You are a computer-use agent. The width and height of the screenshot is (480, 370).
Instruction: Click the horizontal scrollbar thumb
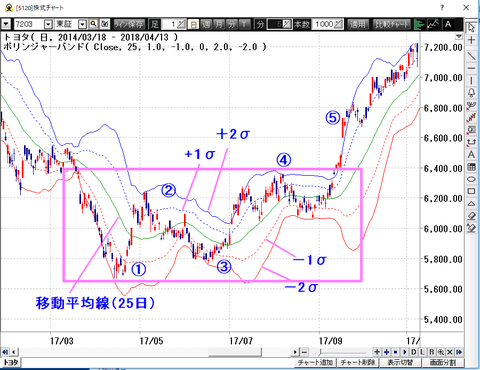tap(235, 352)
